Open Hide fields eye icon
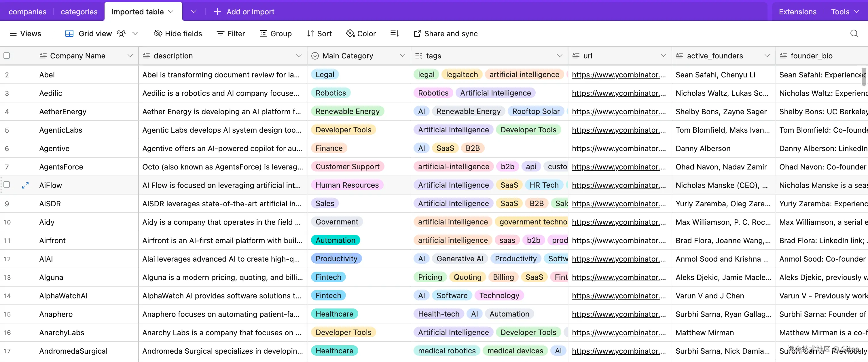Viewport: 868px width, 362px height. [x=158, y=33]
